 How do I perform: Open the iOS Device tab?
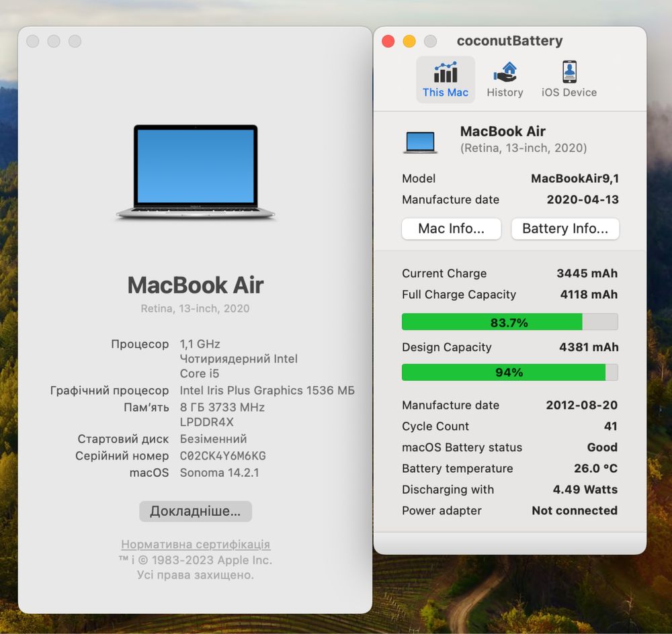(x=569, y=80)
